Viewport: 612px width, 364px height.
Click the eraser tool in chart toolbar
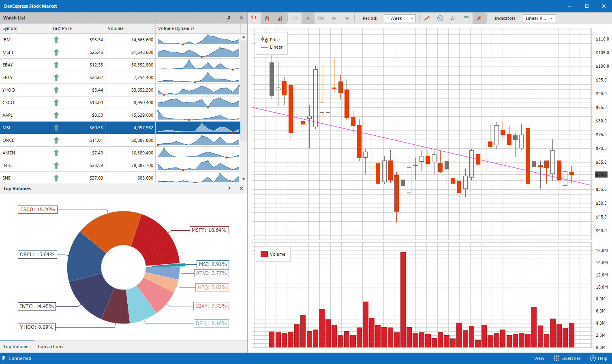[479, 18]
